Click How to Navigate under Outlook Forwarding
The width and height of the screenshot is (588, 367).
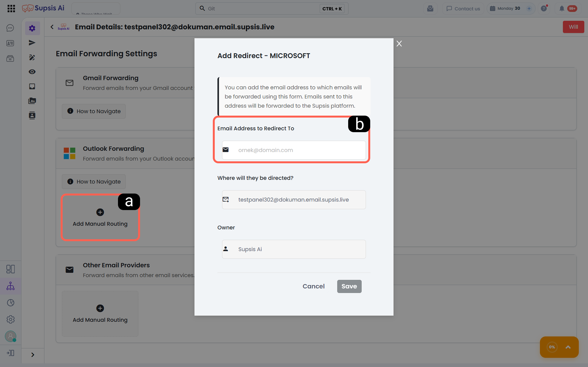(94, 182)
